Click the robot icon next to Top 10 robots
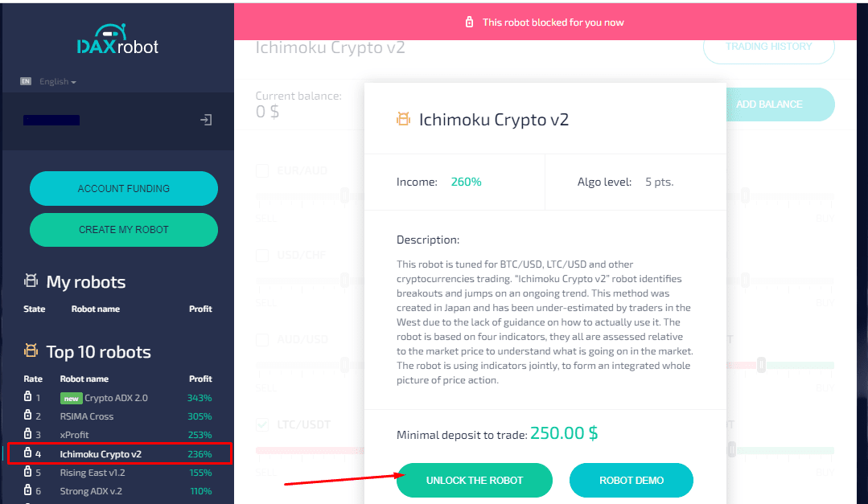The image size is (868, 504). tap(31, 350)
